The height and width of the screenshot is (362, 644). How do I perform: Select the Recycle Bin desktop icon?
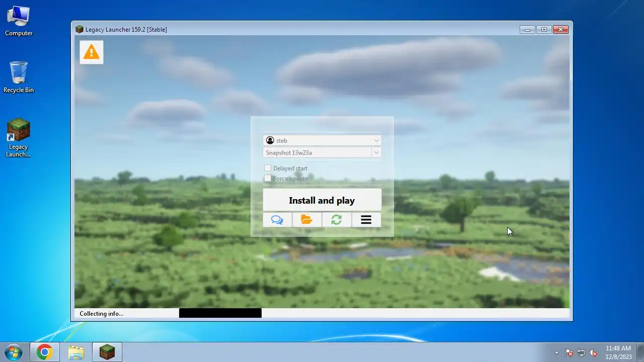(x=19, y=77)
